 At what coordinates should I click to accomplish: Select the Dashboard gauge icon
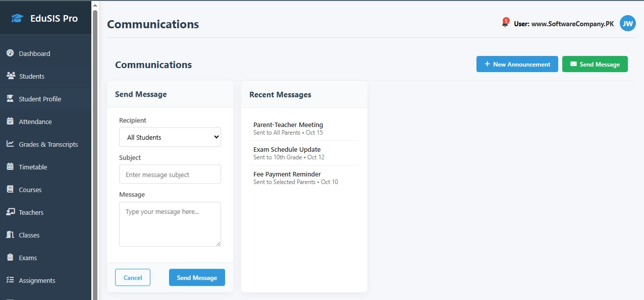(10, 53)
